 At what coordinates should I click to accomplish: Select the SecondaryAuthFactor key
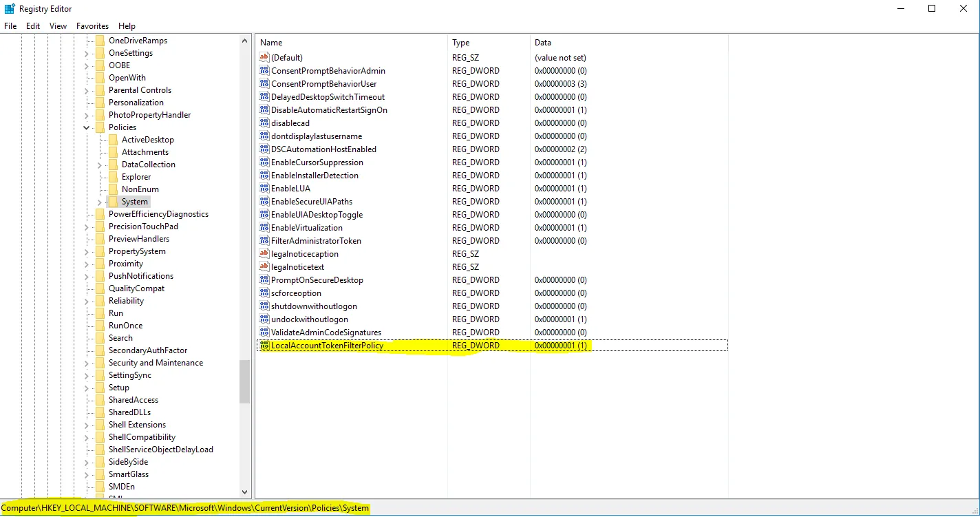tap(148, 350)
